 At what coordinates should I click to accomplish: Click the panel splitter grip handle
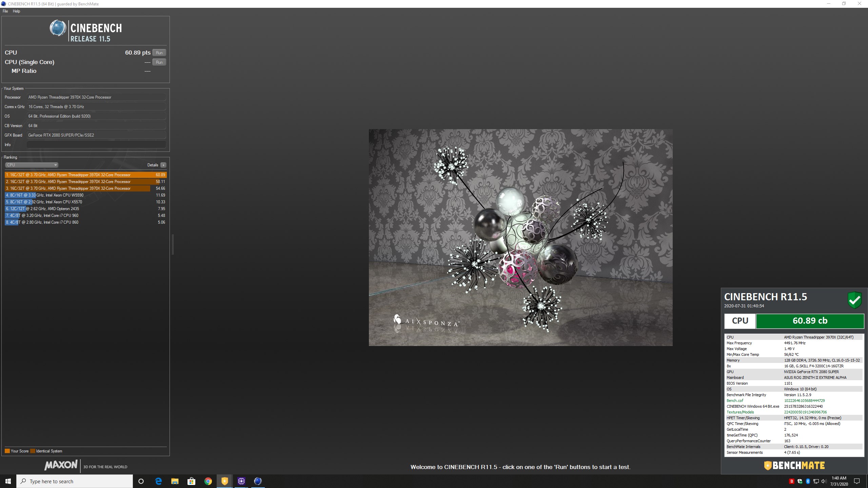click(x=173, y=244)
